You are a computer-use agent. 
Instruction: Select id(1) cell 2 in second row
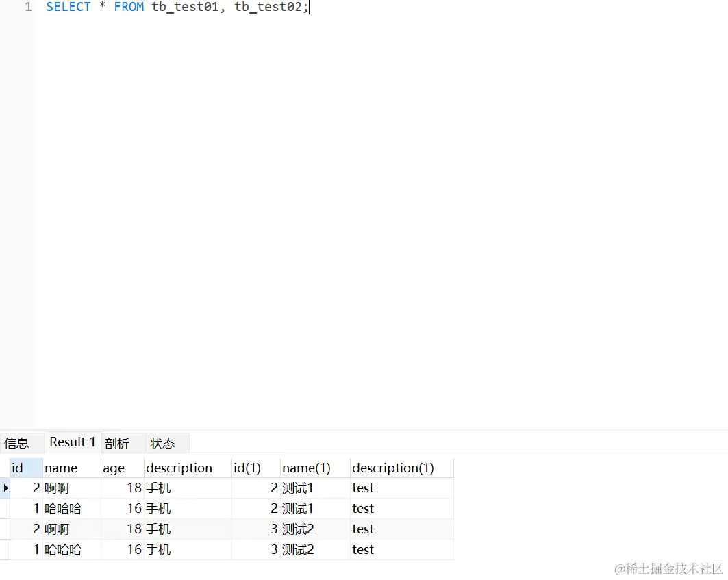(256, 509)
